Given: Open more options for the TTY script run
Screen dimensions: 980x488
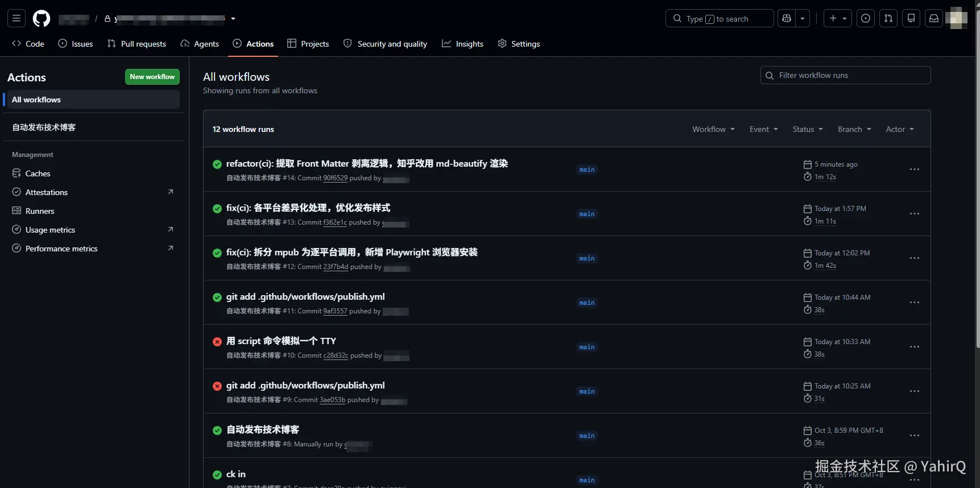Looking at the screenshot, I should tap(915, 347).
